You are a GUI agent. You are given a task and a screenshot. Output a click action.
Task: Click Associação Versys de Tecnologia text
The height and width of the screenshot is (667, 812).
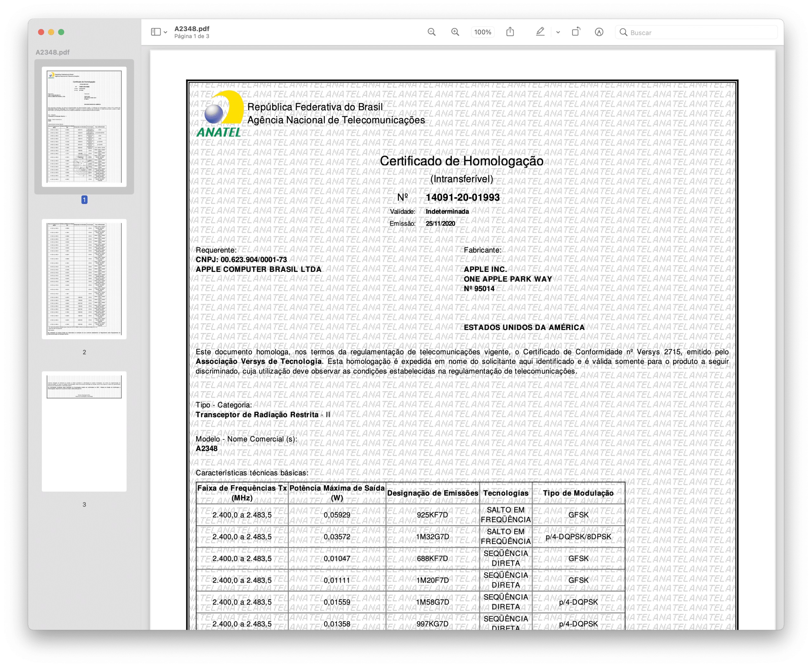tap(259, 361)
